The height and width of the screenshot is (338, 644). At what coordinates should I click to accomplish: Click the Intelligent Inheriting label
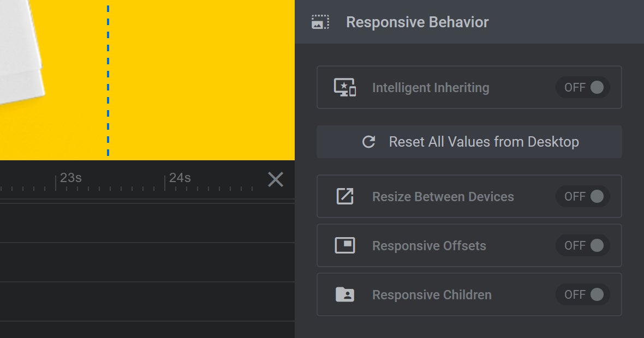tap(431, 88)
